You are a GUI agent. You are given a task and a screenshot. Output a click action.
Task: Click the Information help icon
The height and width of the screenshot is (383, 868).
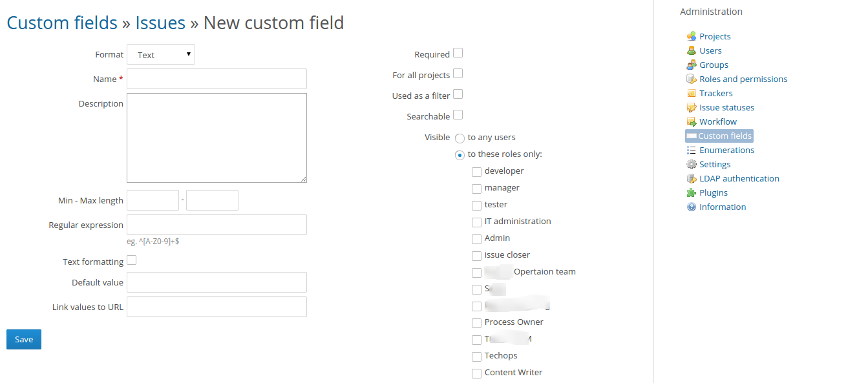[x=692, y=207]
